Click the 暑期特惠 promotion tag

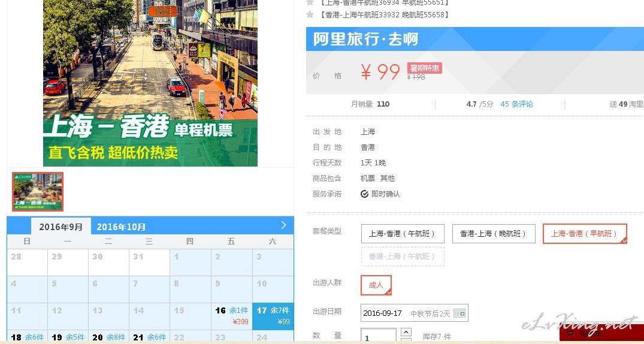(425, 68)
